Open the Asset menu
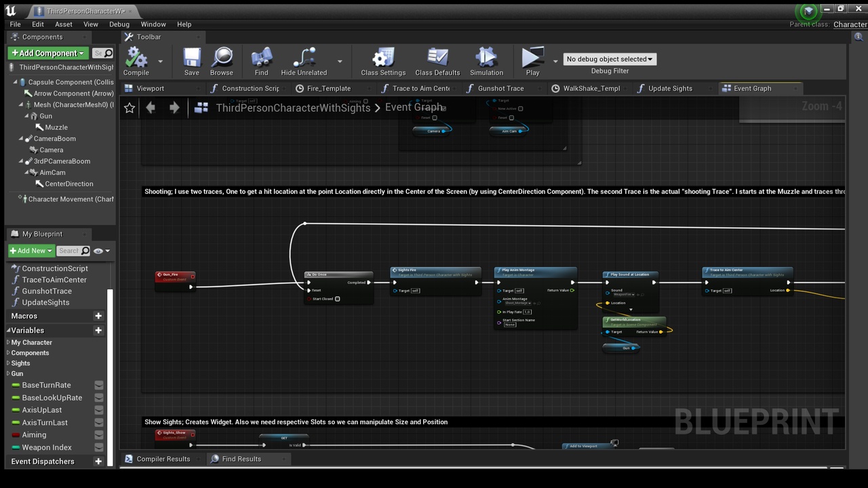This screenshot has width=868, height=488. 64,24
